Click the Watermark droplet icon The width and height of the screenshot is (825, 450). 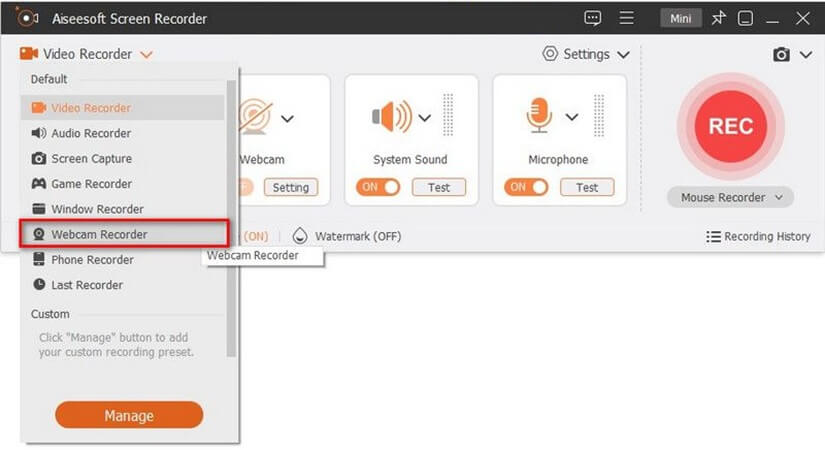(x=300, y=236)
